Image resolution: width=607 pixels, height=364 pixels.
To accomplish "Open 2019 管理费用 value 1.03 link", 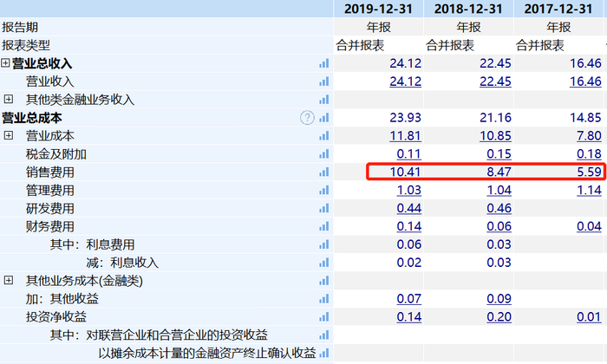I will (x=408, y=191).
